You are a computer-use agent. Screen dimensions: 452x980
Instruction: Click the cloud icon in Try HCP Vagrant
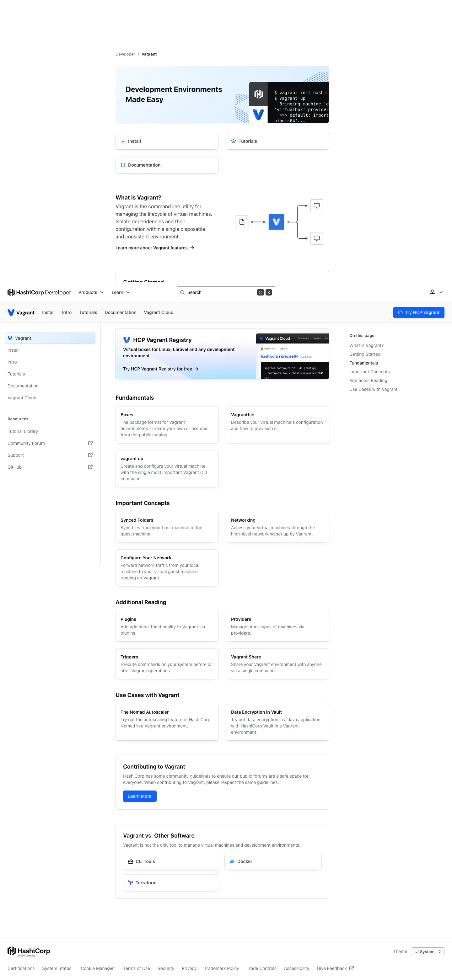(x=401, y=312)
